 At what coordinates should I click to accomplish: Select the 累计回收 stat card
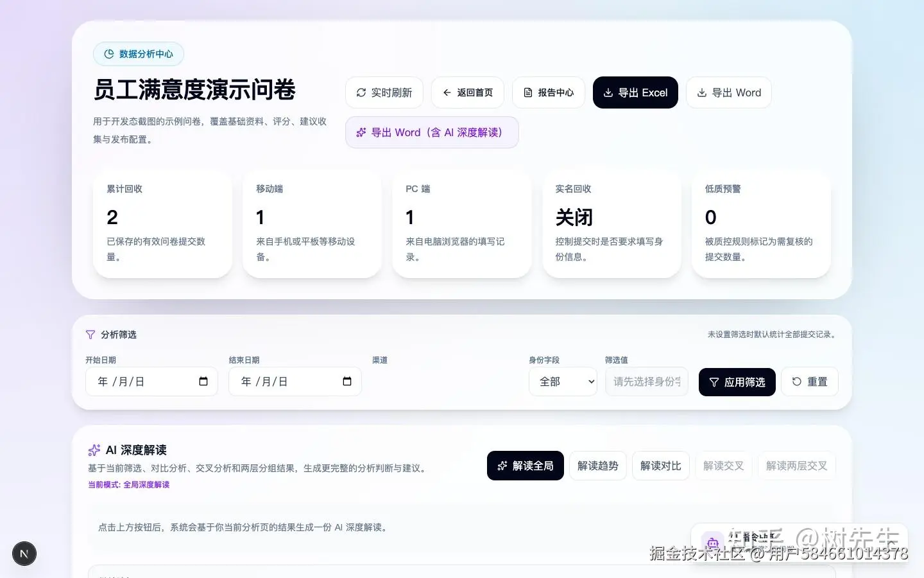coord(162,223)
